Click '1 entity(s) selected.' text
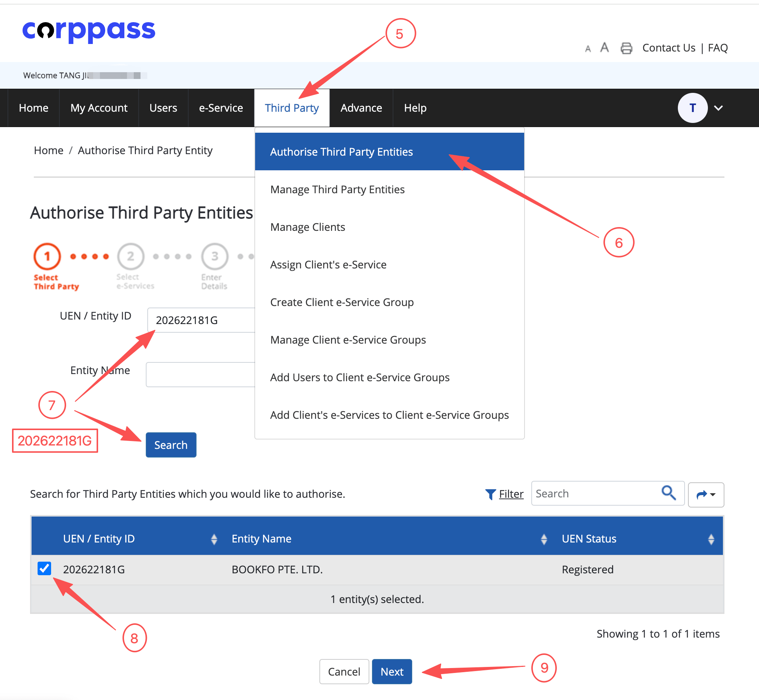This screenshot has width=759, height=700. [x=377, y=599]
